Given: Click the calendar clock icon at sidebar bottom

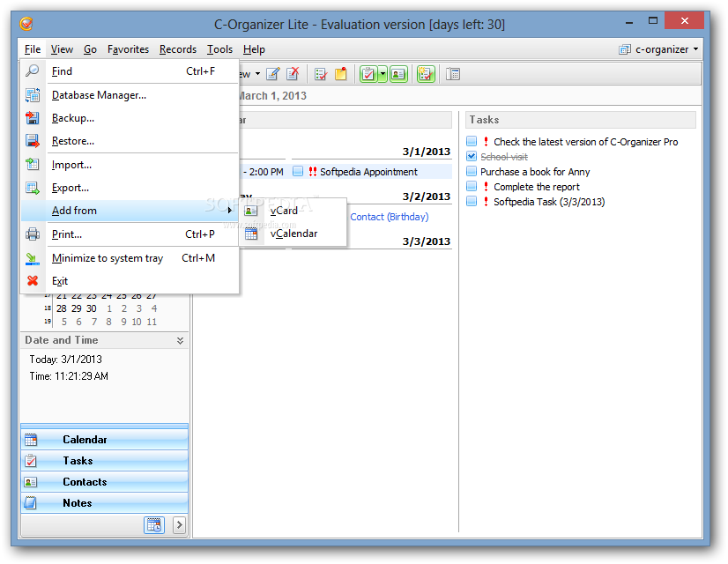Looking at the screenshot, I should [154, 525].
